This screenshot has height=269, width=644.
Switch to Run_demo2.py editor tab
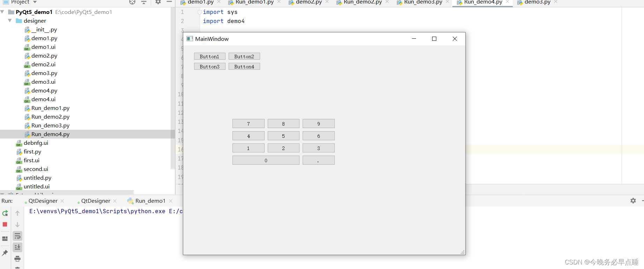[363, 2]
